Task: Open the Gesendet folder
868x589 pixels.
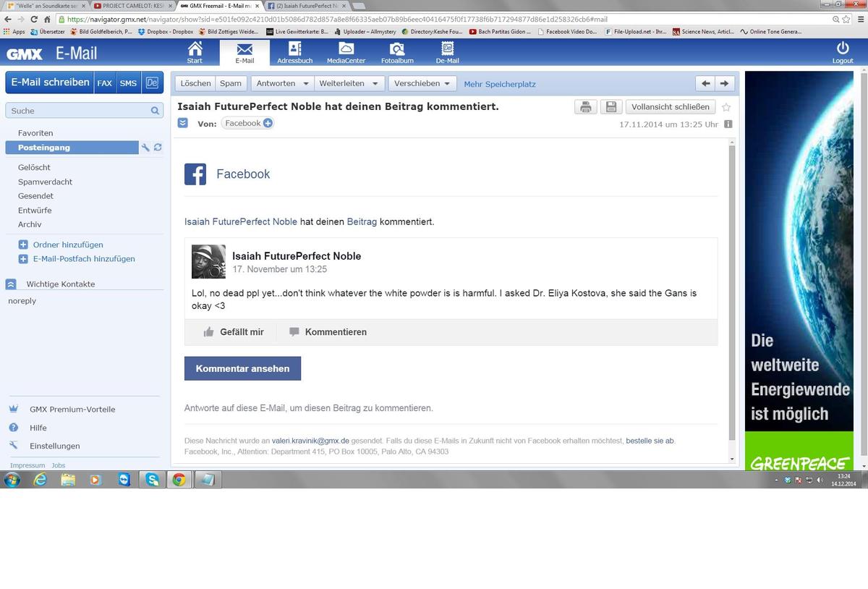Action: pos(35,196)
